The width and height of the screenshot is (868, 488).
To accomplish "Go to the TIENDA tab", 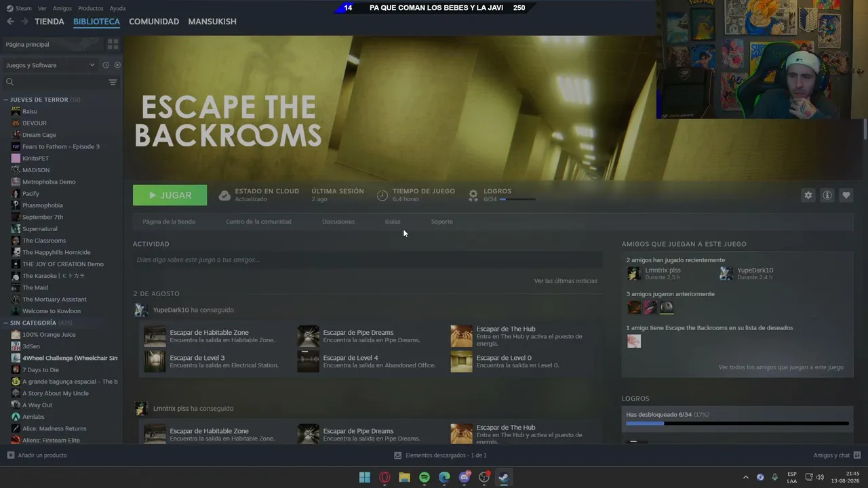I will (x=50, y=22).
